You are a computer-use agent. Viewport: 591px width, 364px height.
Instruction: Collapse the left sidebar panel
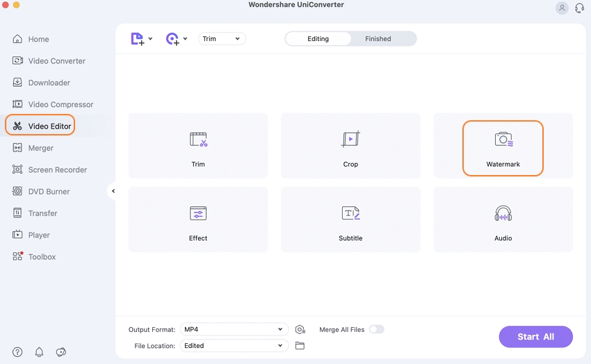113,191
